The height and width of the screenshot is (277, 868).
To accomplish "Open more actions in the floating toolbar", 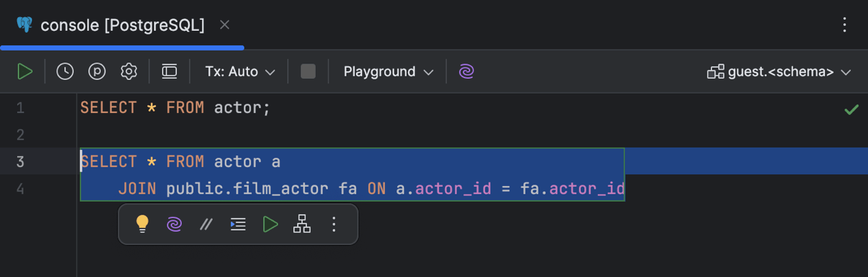I will click(x=334, y=224).
